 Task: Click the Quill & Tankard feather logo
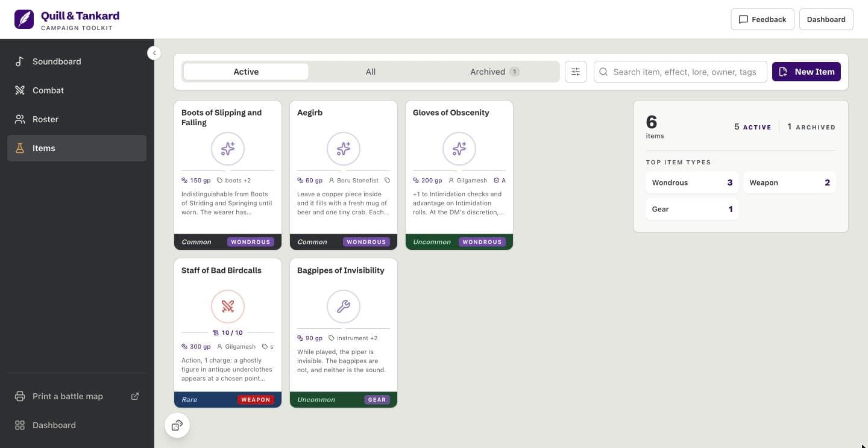pos(24,19)
